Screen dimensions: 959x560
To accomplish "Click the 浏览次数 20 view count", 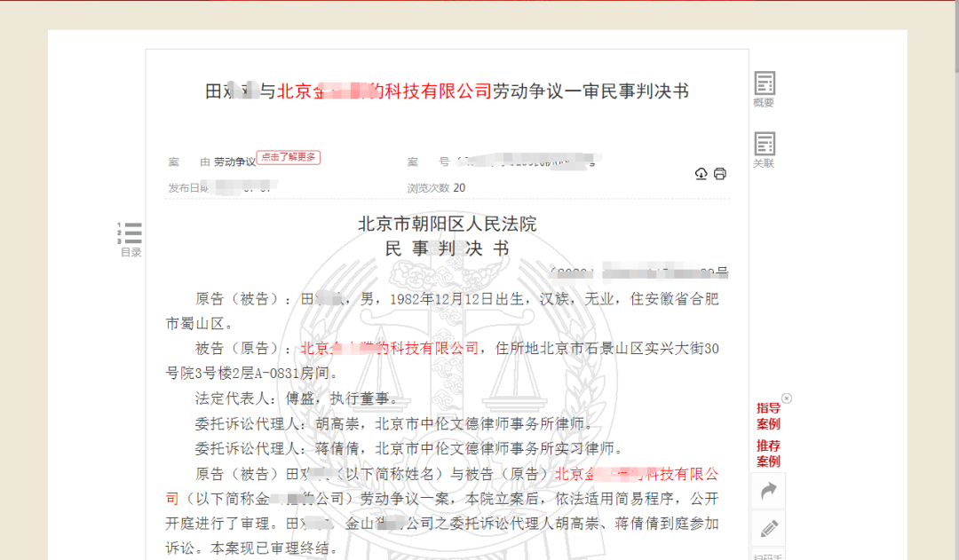I will tap(436, 188).
